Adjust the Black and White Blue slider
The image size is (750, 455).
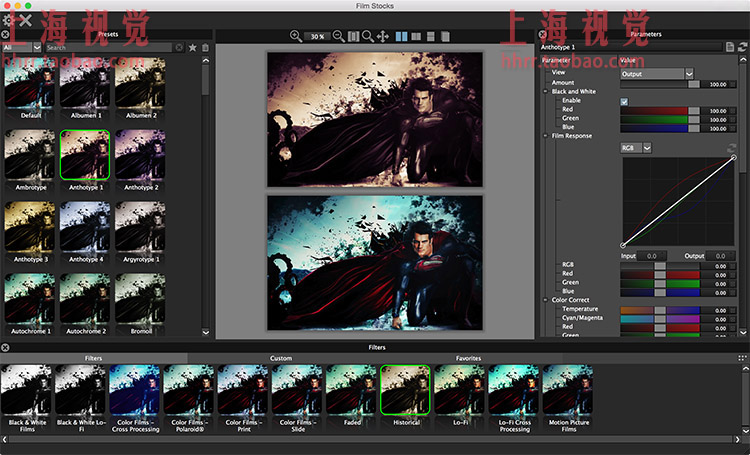[660, 128]
